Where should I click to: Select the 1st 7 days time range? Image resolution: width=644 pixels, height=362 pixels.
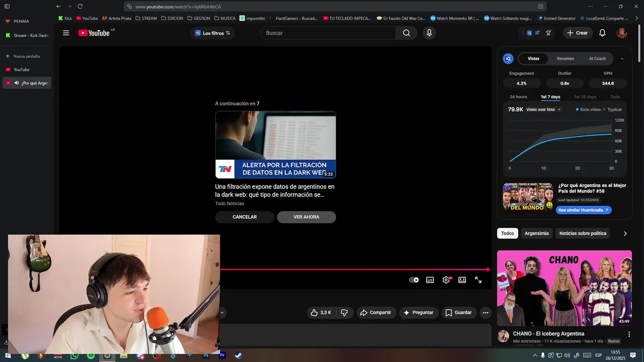[x=550, y=97]
